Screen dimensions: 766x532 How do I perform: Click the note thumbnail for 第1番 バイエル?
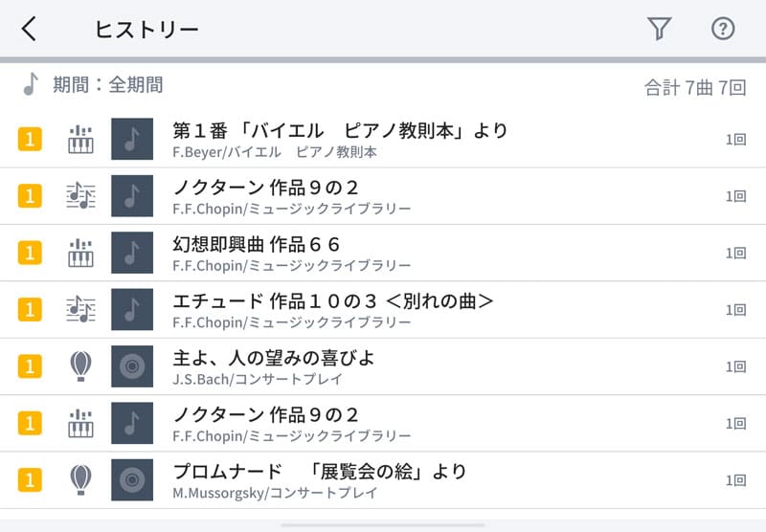click(132, 140)
